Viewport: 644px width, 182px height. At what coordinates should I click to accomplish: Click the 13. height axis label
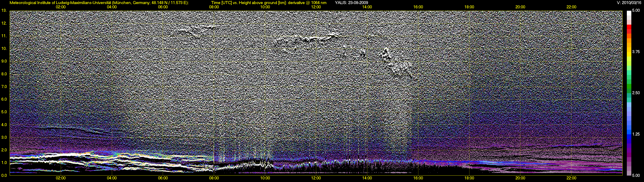[x=4, y=10]
